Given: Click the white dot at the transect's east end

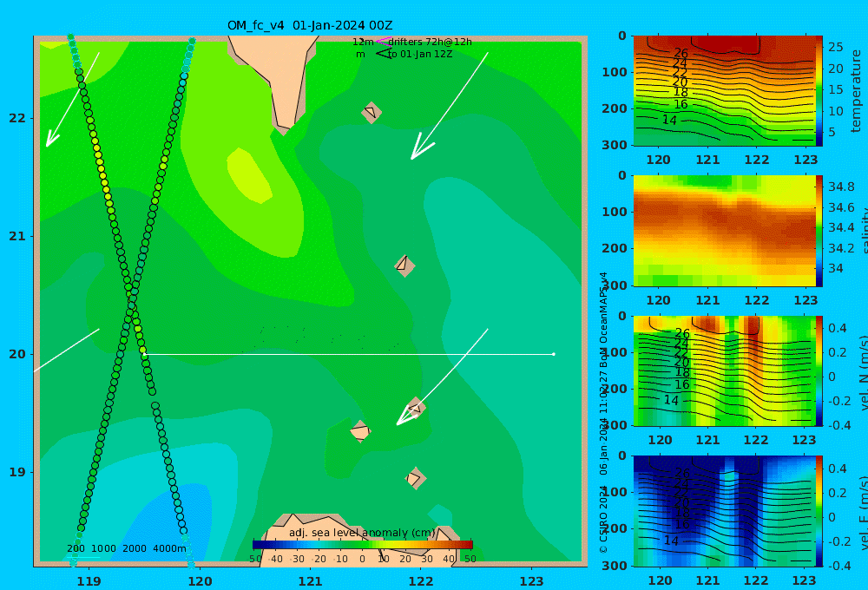Looking at the screenshot, I should (x=554, y=354).
